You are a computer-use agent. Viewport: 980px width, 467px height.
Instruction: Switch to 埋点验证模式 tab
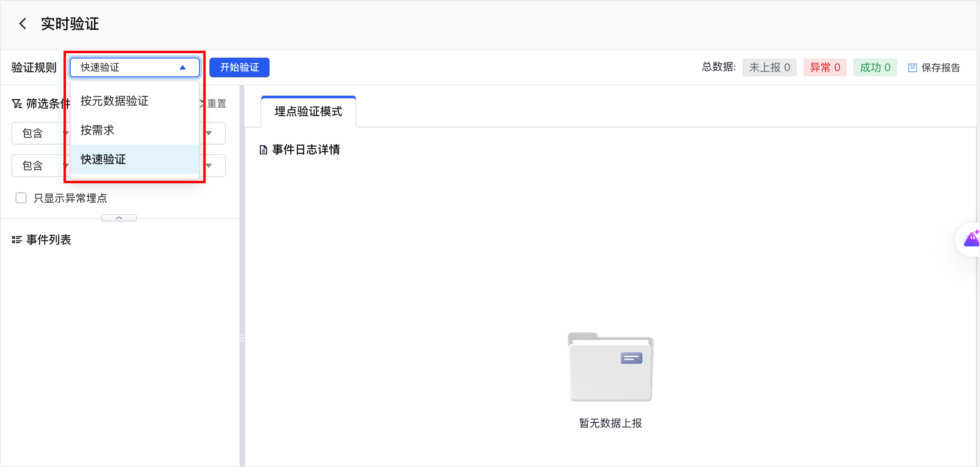click(x=309, y=112)
